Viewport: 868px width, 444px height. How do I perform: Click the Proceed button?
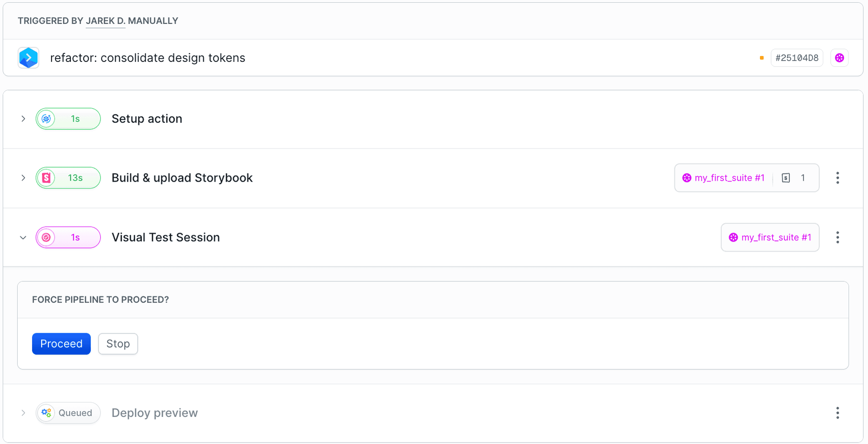(x=61, y=344)
